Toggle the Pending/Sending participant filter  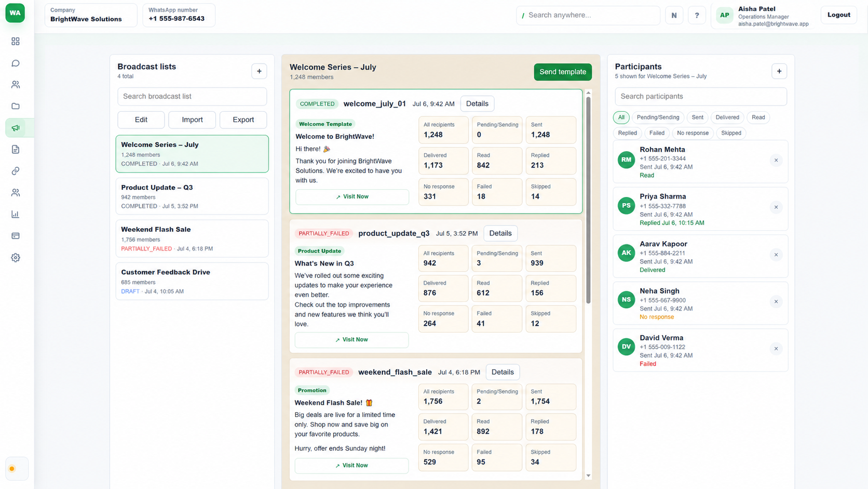(658, 117)
